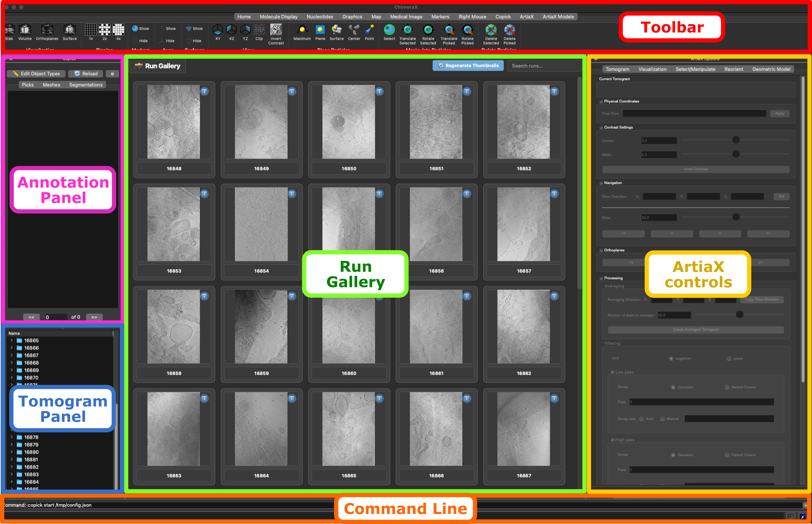Select Raised Cosine decay for low pass
This screenshot has width=812, height=524.
727,387
